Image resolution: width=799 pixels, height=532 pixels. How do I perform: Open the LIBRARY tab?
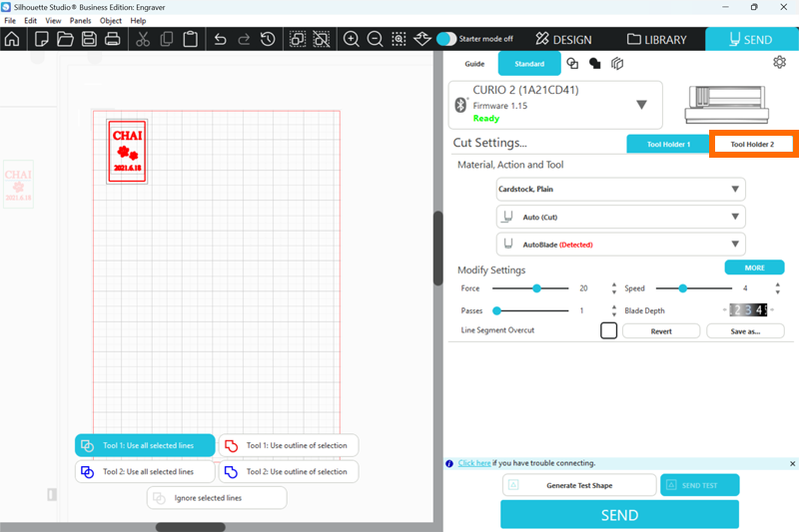tap(657, 40)
